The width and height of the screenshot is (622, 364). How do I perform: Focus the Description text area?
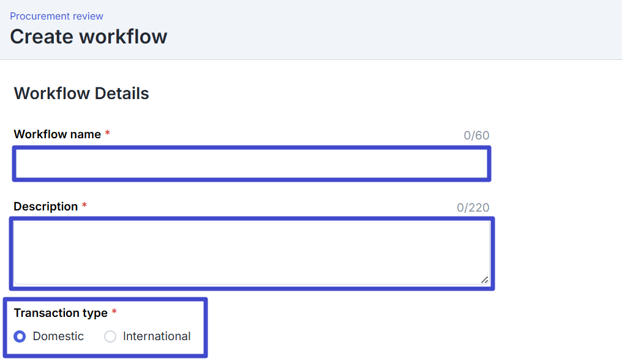tap(251, 252)
